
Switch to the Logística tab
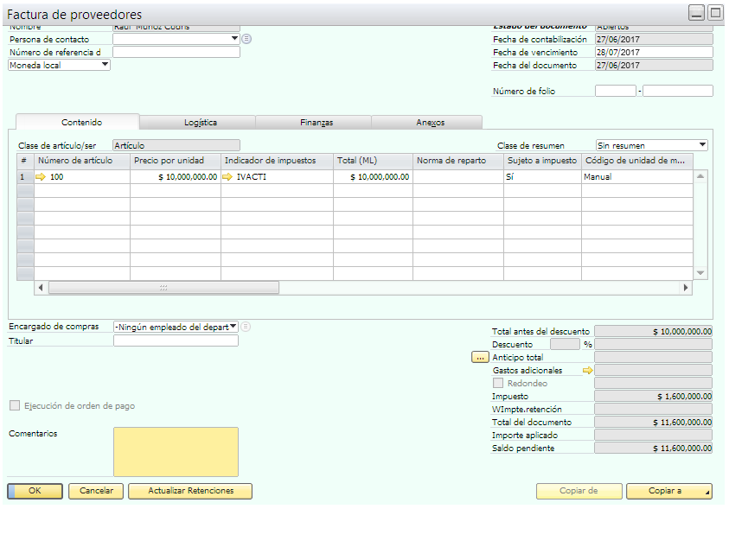pos(201,123)
